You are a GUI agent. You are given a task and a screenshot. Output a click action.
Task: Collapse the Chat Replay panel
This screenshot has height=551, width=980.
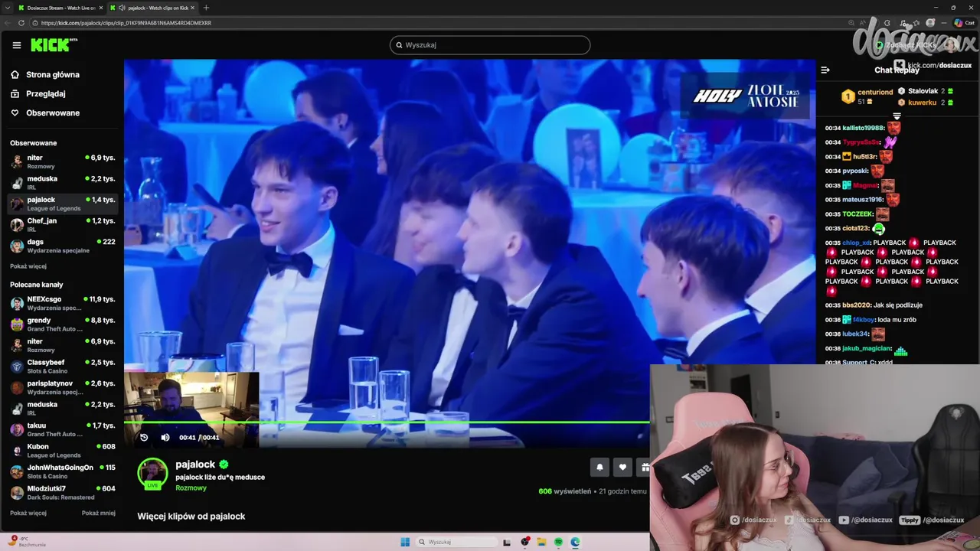(x=825, y=70)
